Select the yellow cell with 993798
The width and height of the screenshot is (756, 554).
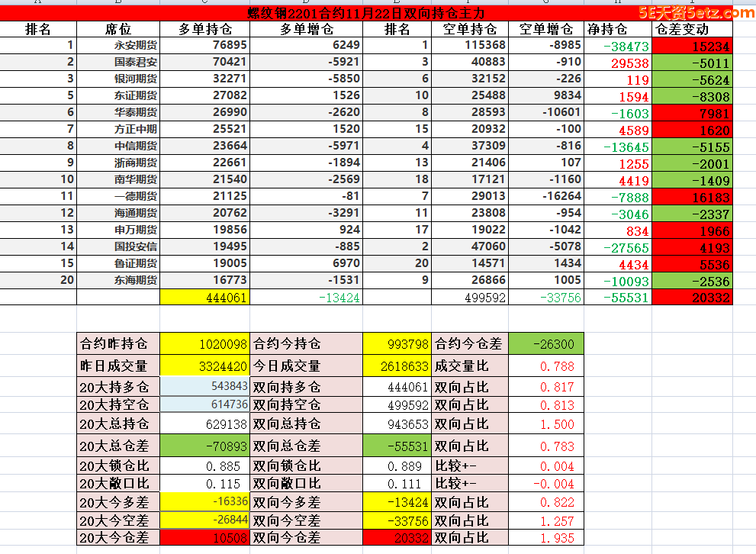(397, 344)
